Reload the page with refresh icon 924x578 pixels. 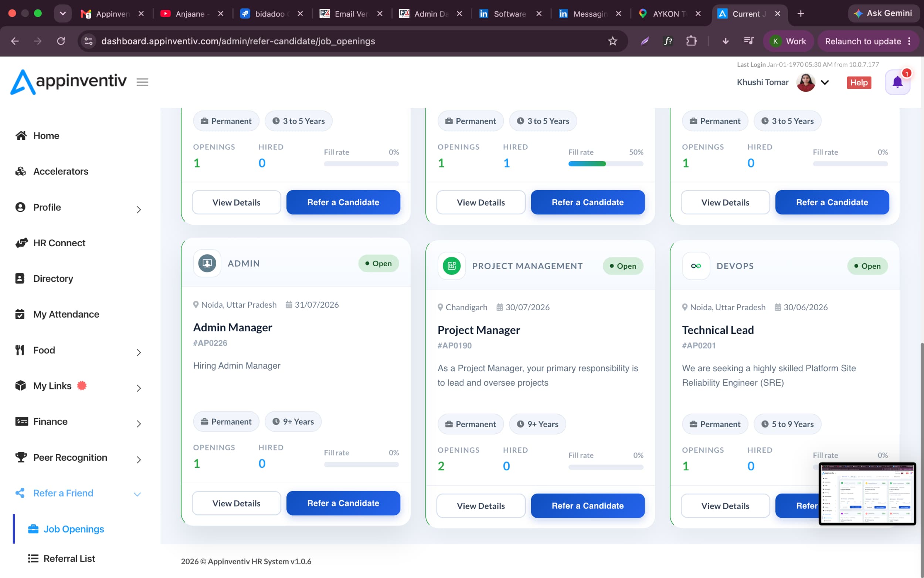pyautogui.click(x=61, y=41)
